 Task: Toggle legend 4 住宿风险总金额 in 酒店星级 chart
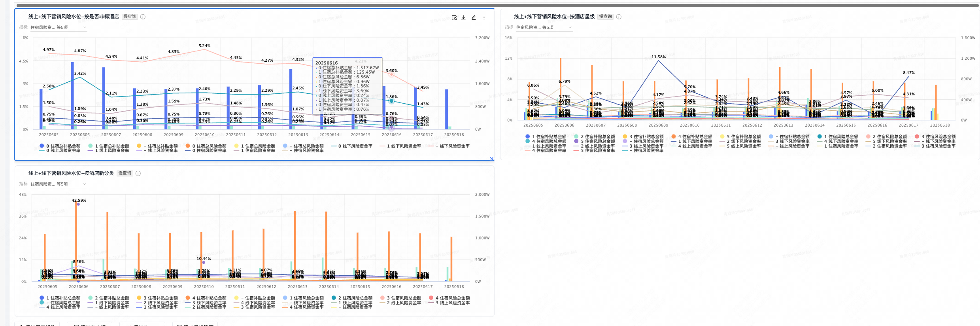pyautogui.click(x=546, y=141)
